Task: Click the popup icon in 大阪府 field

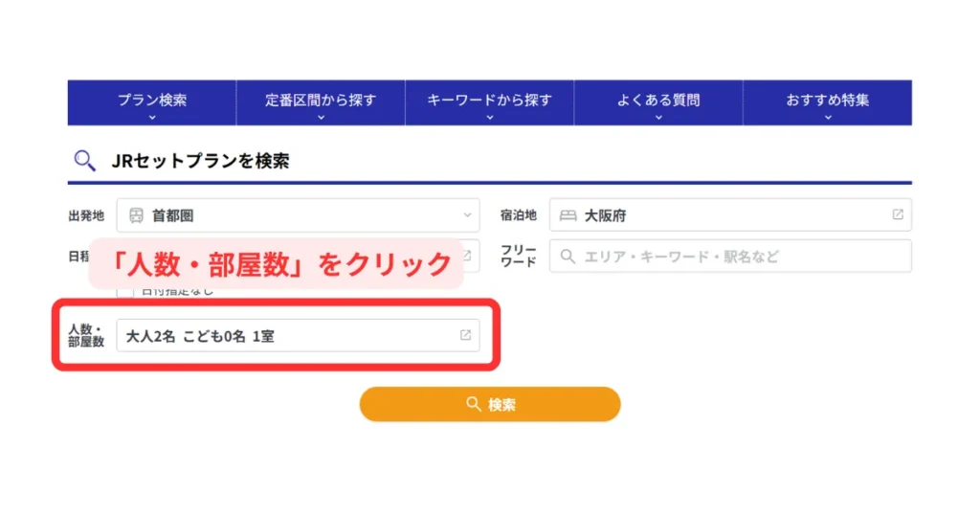Action: (x=898, y=215)
